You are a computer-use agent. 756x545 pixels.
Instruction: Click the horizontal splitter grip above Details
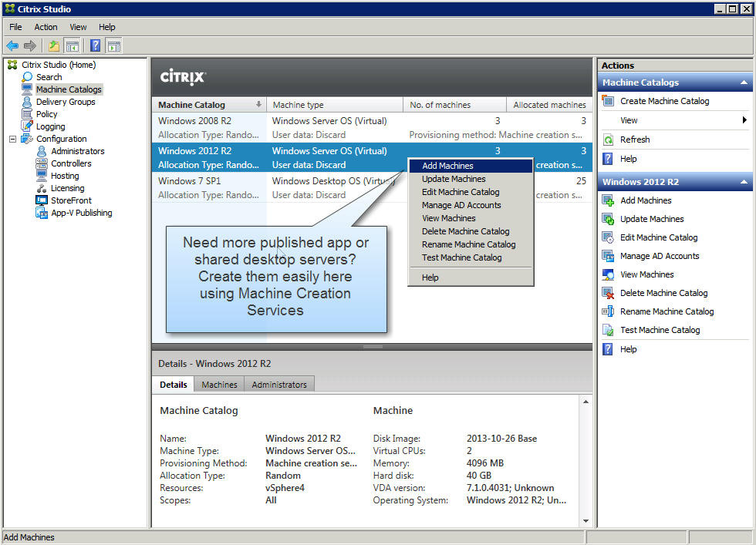pyautogui.click(x=372, y=346)
